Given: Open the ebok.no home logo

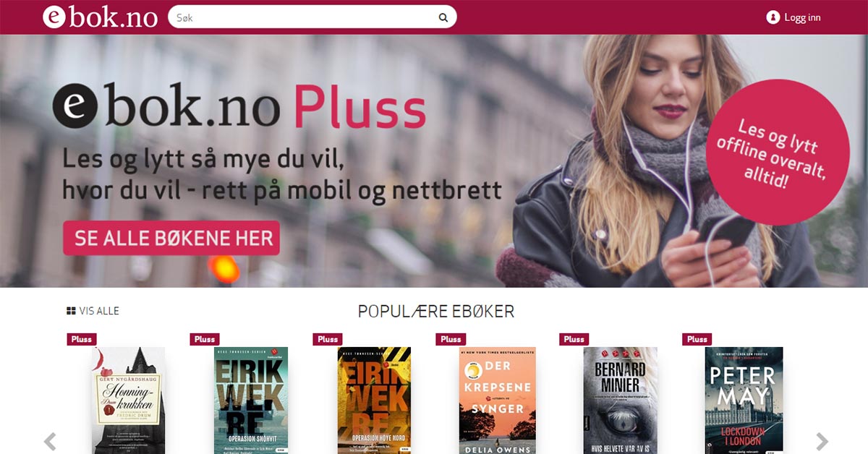Looking at the screenshot, I should (100, 17).
